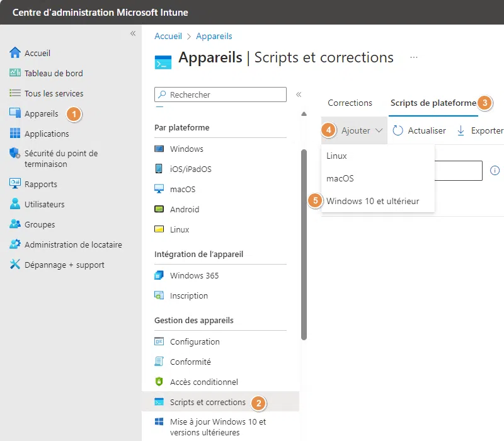Open Administration de locataire
This screenshot has height=441, width=504.
pyautogui.click(x=60, y=244)
